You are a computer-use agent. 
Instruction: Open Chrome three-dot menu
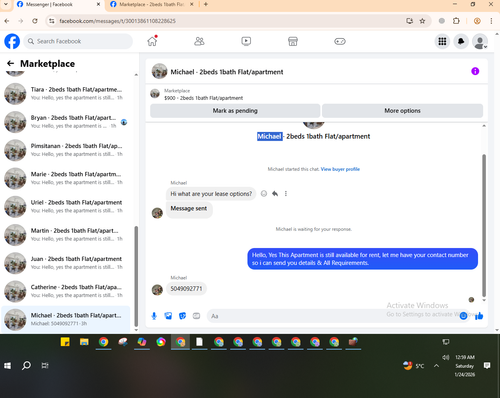coord(491,21)
